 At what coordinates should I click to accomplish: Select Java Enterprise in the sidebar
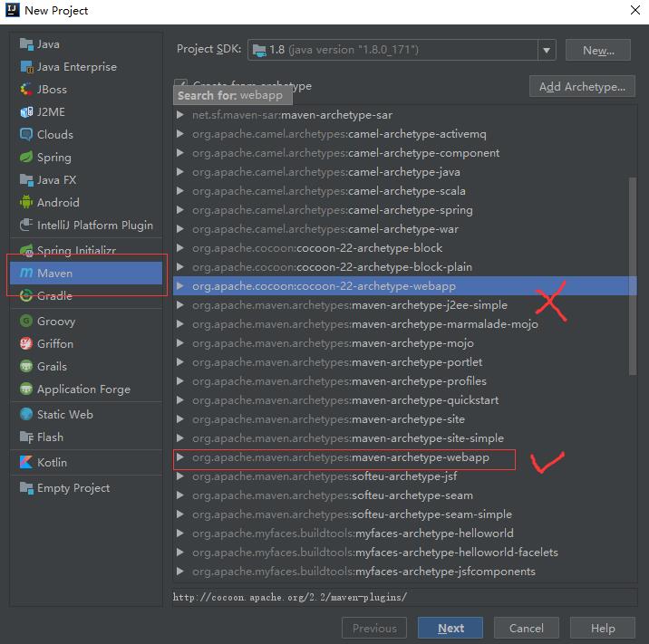coord(76,67)
